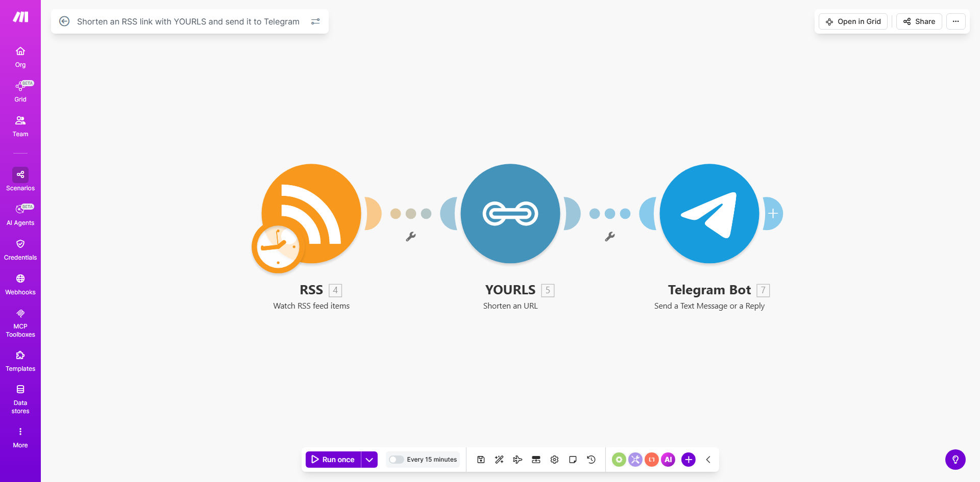Expand the More sidebar menu

coord(20,438)
